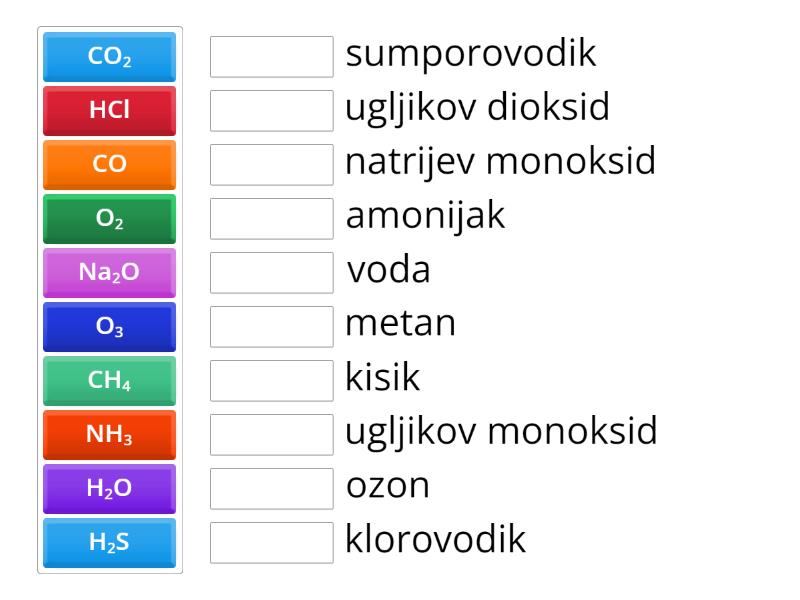Choose the drop slot next to voda
The width and height of the screenshot is (800, 600).
pos(272,273)
